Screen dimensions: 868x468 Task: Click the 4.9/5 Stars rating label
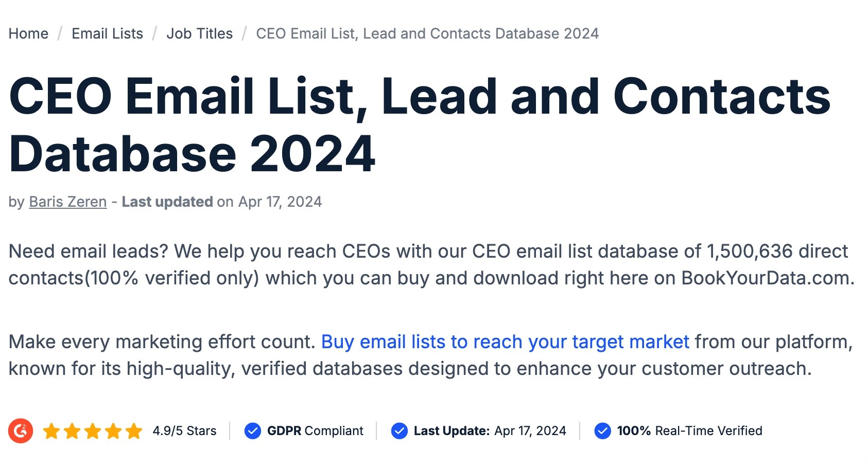tap(184, 431)
